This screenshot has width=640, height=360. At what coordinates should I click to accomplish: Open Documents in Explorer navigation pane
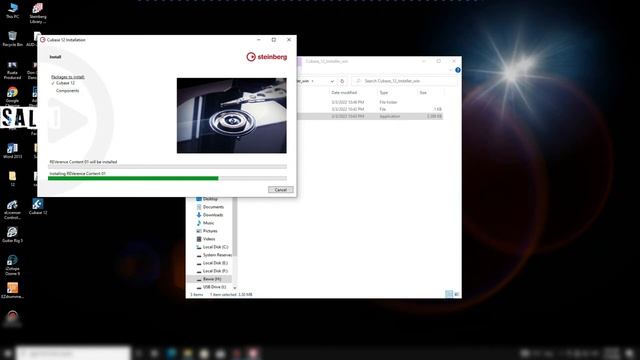point(210,207)
